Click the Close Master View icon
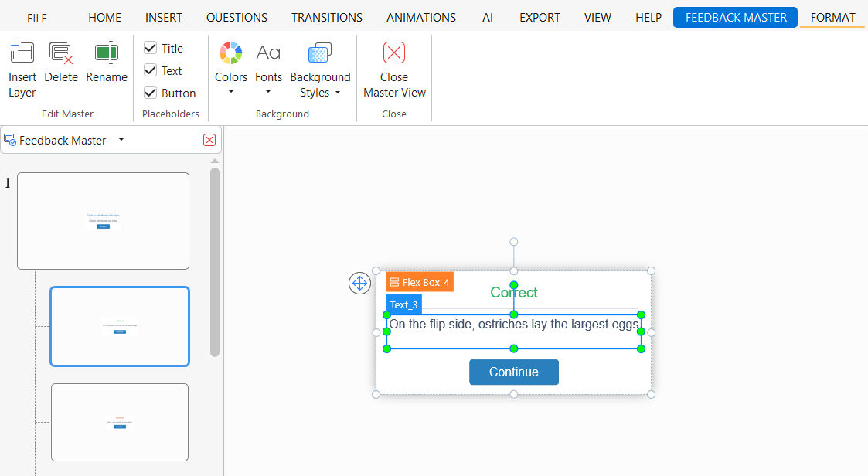This screenshot has height=476, width=868. click(394, 53)
